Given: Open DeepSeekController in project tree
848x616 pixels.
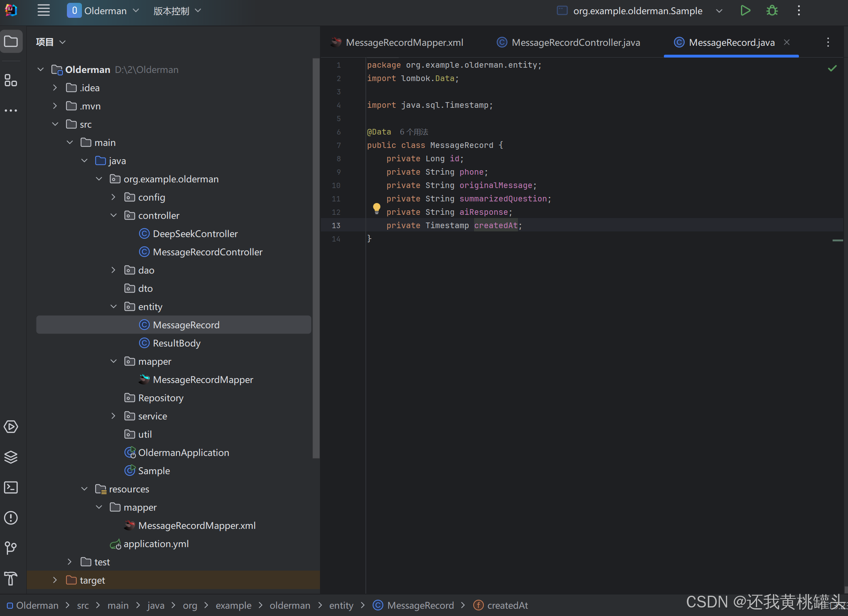Looking at the screenshot, I should [x=195, y=234].
